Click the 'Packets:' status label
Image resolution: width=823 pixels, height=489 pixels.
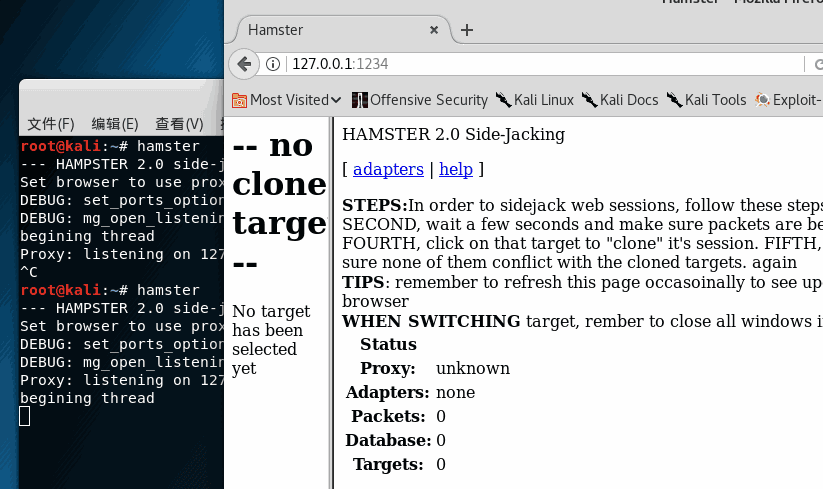click(388, 416)
